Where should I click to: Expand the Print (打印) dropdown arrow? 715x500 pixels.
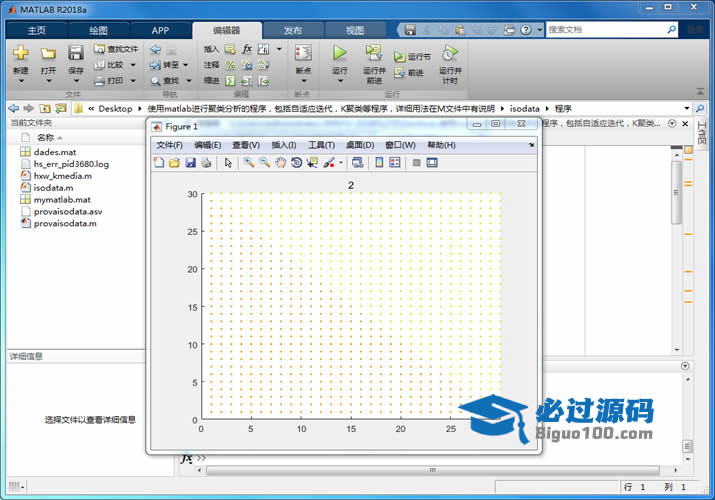[x=133, y=81]
